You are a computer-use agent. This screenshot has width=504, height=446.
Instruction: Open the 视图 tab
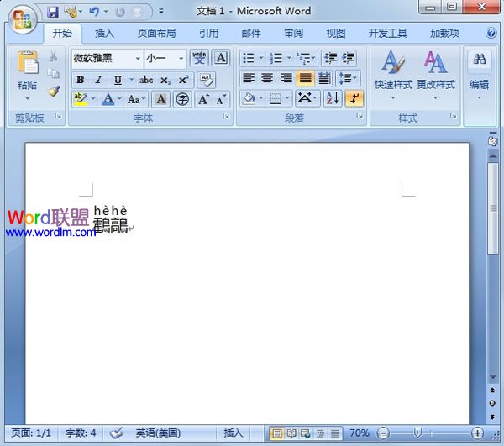pos(336,33)
